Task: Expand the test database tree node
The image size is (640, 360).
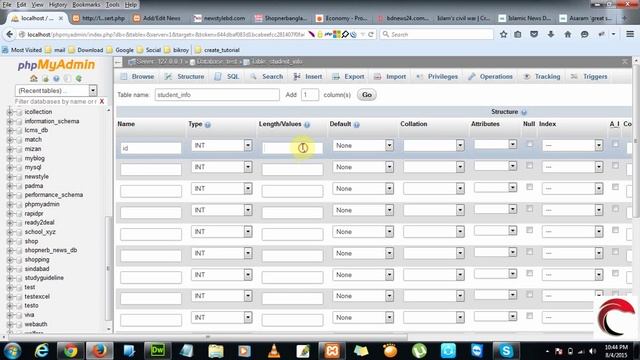Action: pyautogui.click(x=9, y=287)
